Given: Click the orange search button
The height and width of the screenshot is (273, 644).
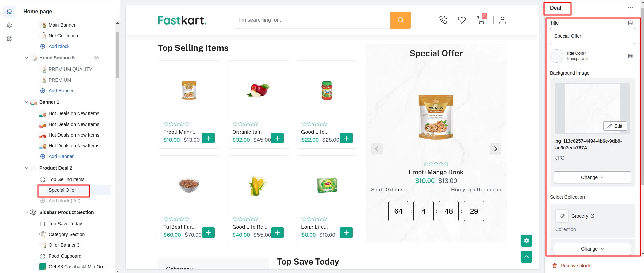Looking at the screenshot, I should [400, 20].
